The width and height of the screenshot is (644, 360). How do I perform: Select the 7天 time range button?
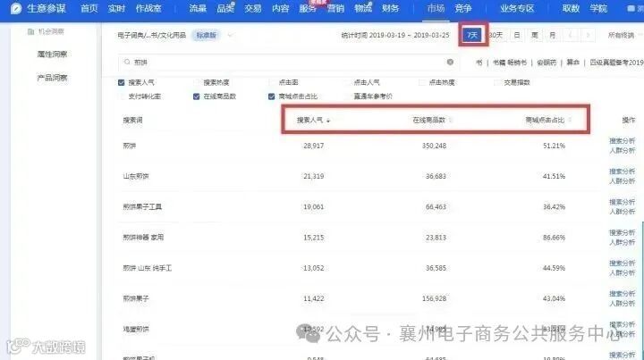[472, 35]
